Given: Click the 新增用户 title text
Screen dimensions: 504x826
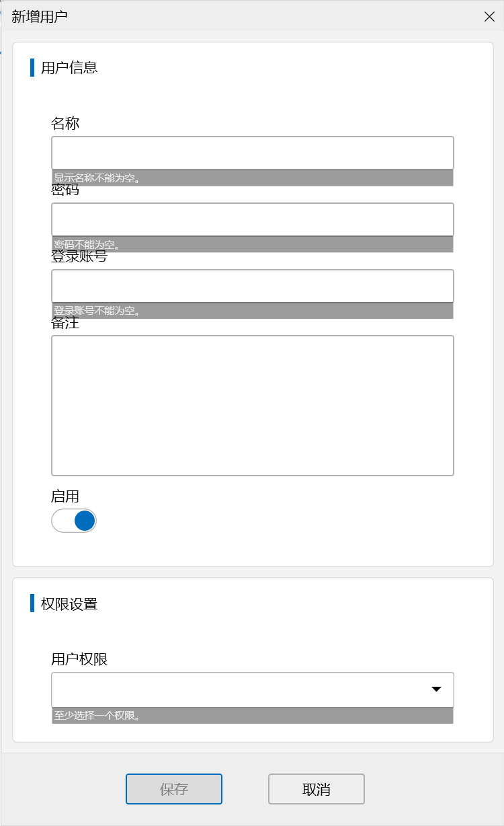Looking at the screenshot, I should (x=40, y=17).
